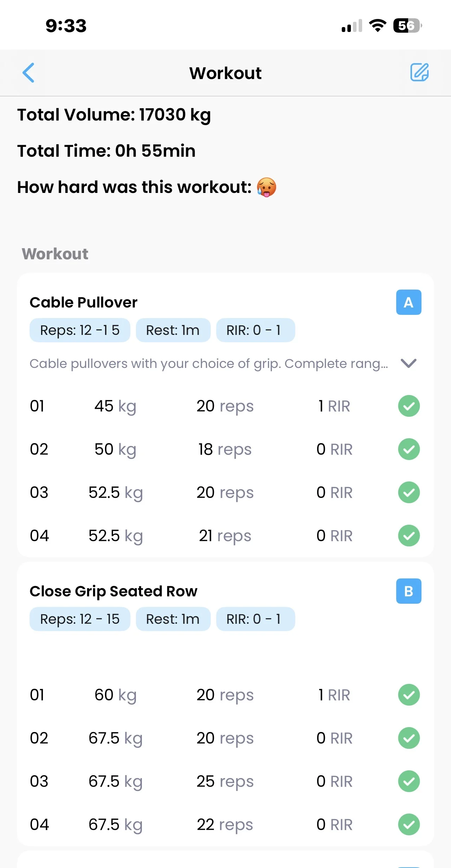Tap the workout difficulty emoji
This screenshot has width=451, height=868.
tap(266, 187)
